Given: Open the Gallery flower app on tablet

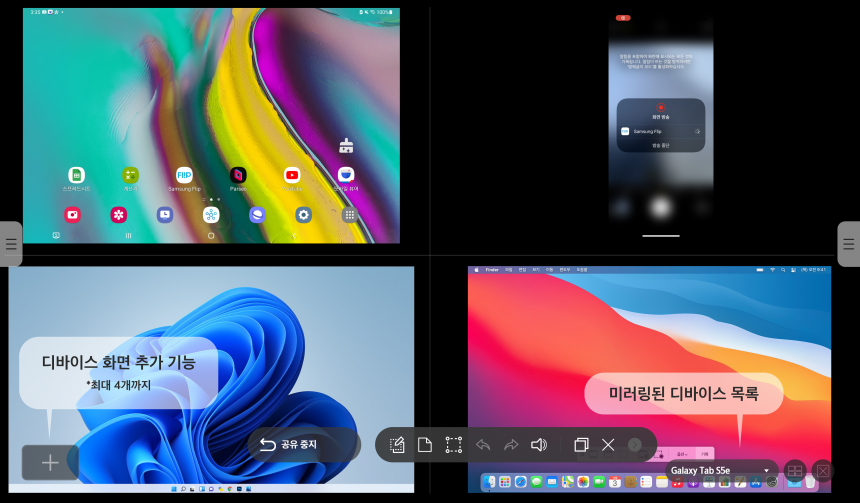Looking at the screenshot, I should click(118, 214).
